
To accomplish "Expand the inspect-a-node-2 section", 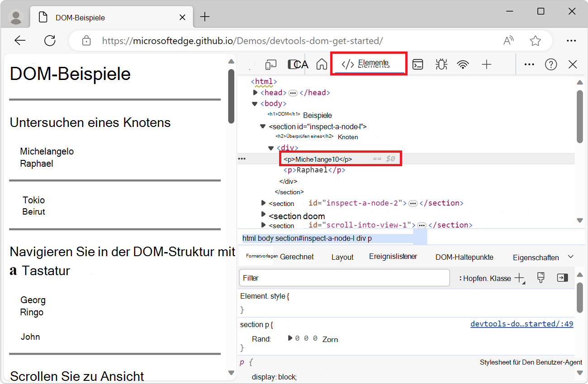I will (x=264, y=203).
